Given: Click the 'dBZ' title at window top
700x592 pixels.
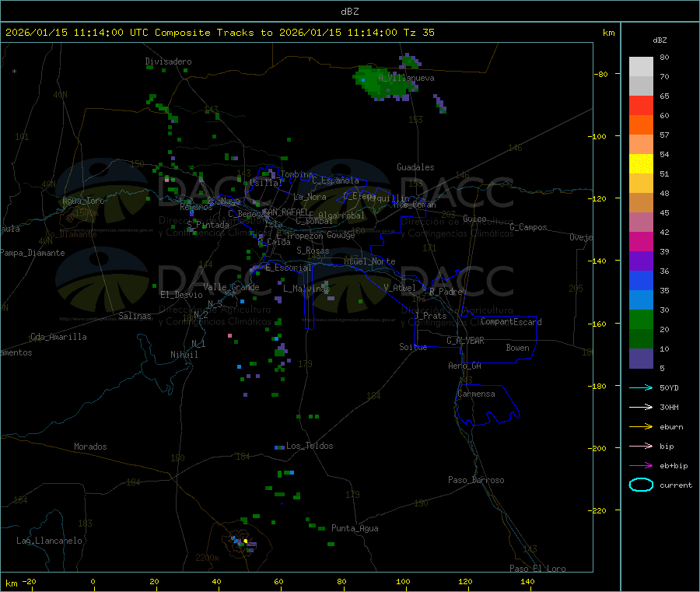Looking at the screenshot, I should click(x=349, y=12).
